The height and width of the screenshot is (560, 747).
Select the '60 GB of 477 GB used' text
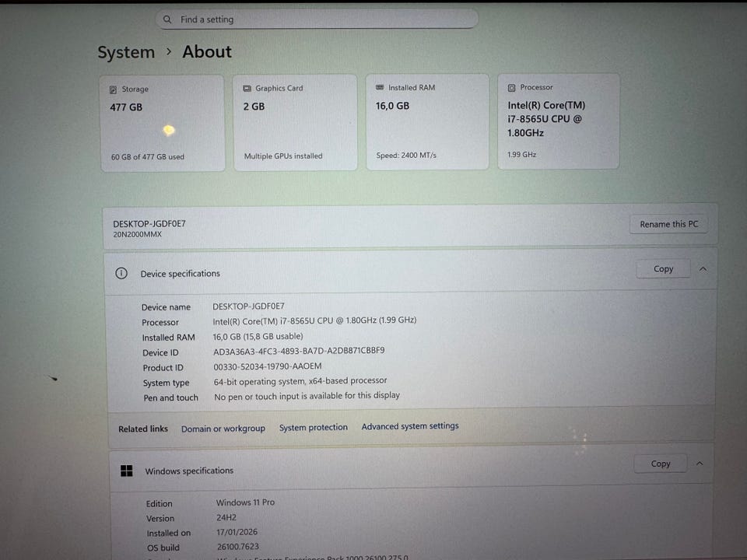(148, 156)
